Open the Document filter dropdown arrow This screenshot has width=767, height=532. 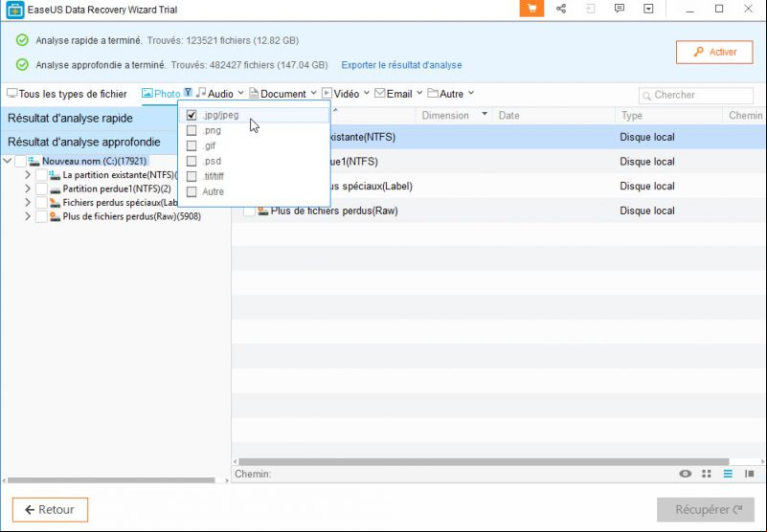click(313, 93)
